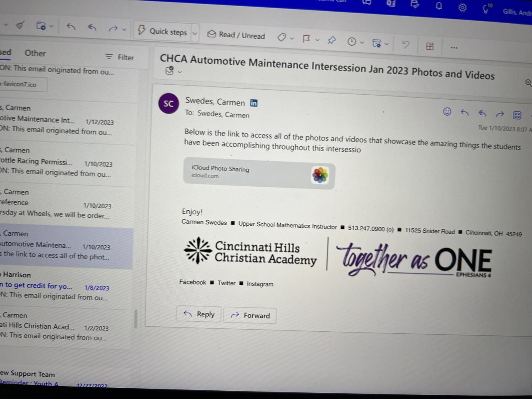Expand the dropdown arrow below the subject
The width and height of the screenshot is (532, 399).
coord(180,71)
